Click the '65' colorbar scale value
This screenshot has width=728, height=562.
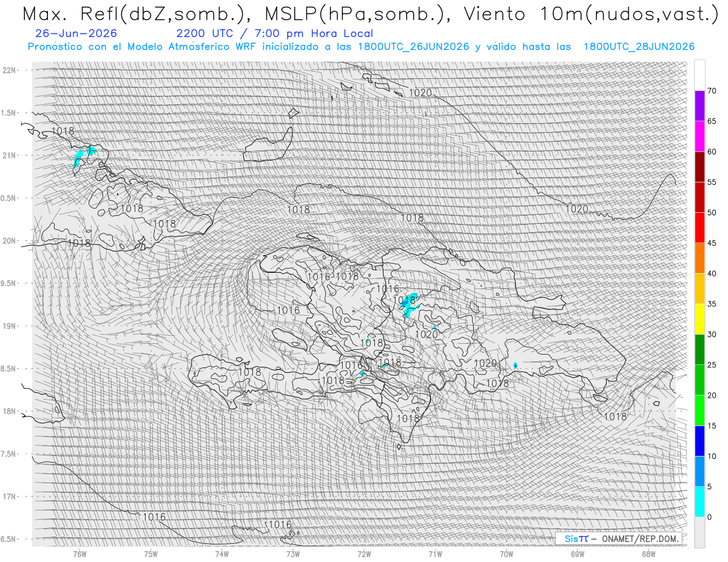(712, 121)
